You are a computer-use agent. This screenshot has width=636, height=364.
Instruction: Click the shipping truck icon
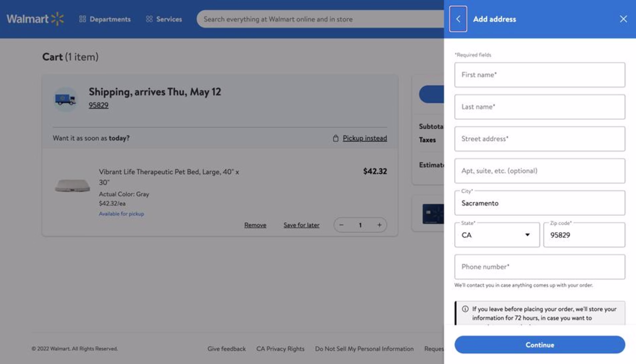point(65,99)
